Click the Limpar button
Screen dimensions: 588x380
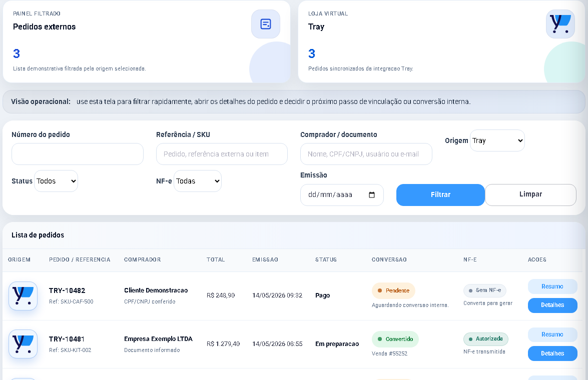[530, 194]
